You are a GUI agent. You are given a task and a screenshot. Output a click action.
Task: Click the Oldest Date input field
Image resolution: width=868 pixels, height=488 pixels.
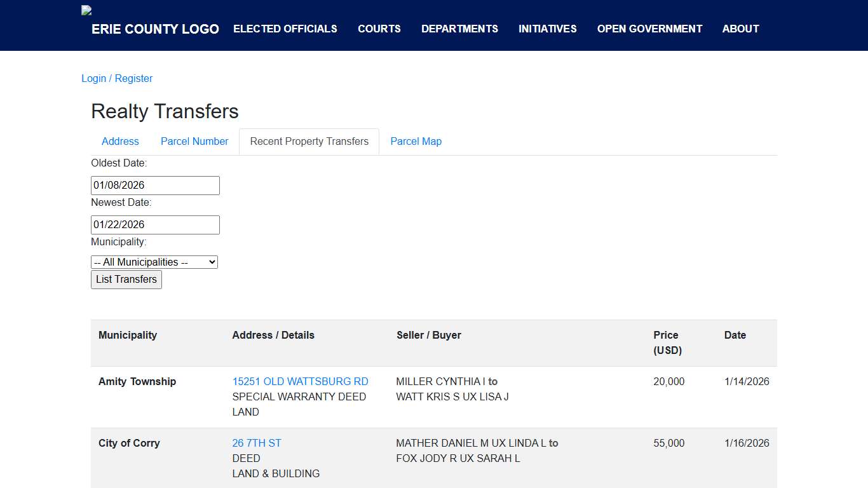click(x=155, y=186)
